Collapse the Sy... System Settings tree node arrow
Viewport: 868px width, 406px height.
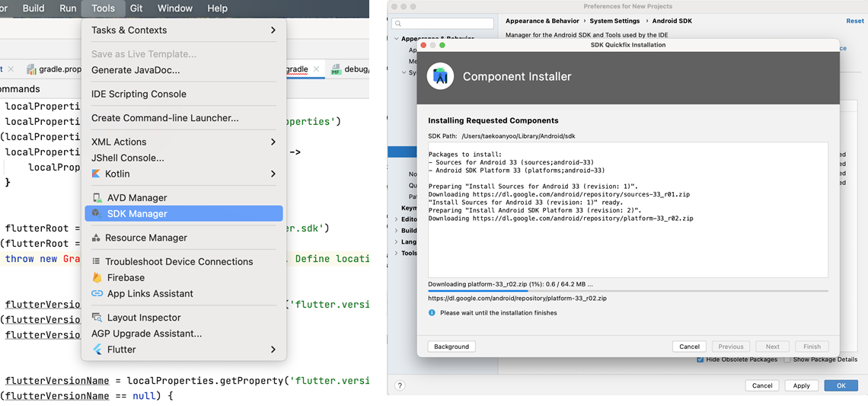click(404, 72)
